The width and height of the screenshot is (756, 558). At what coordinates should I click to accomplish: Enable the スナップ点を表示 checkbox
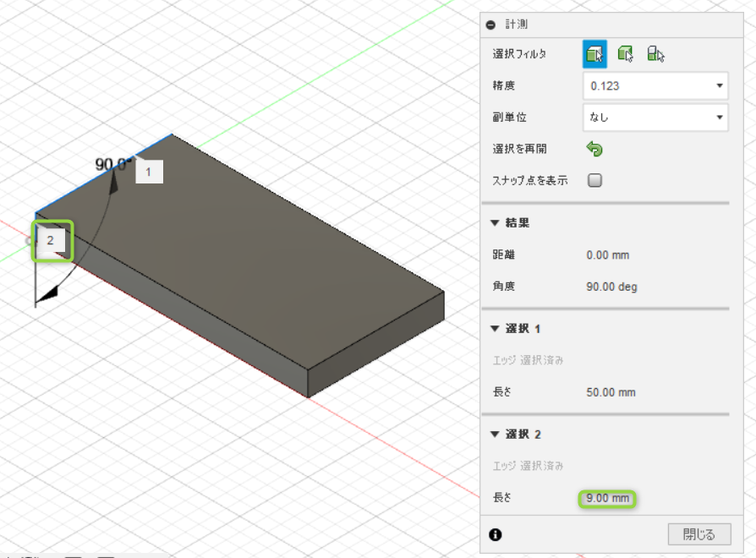tap(594, 180)
